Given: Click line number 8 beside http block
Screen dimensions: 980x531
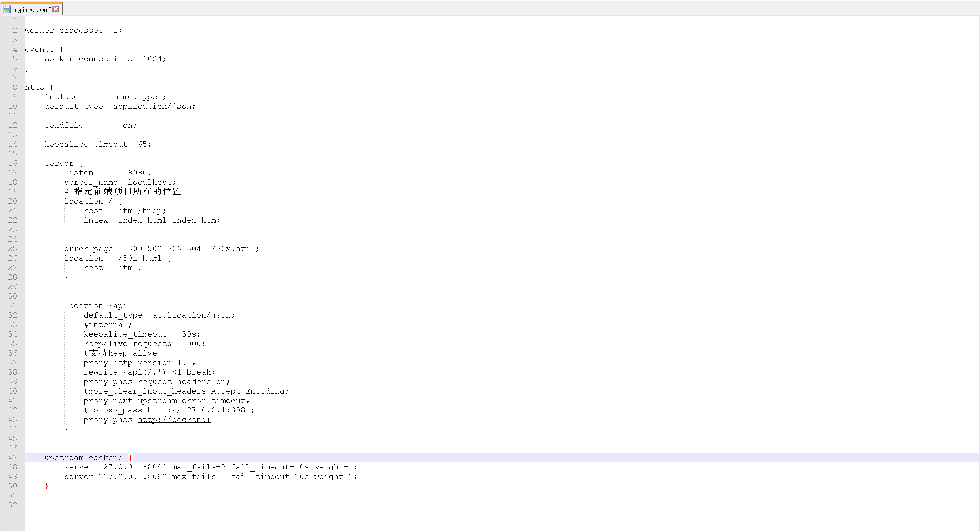Looking at the screenshot, I should tap(15, 87).
